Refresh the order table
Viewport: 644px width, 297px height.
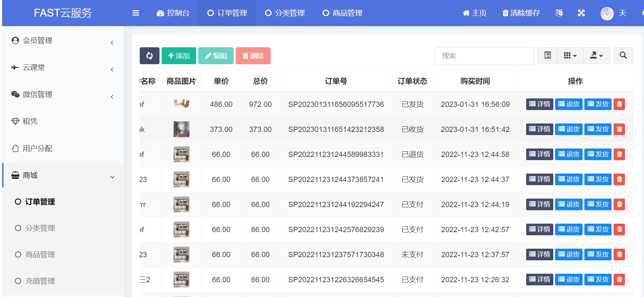[150, 56]
